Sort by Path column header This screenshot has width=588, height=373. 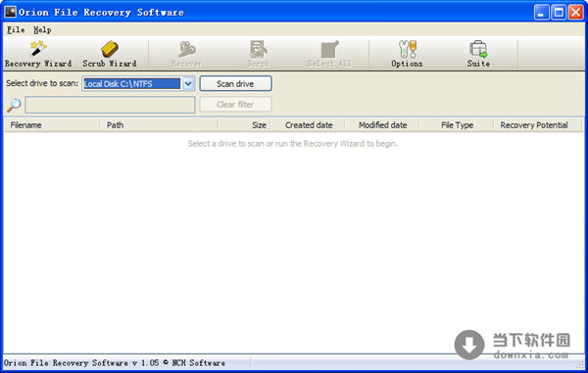tap(158, 125)
